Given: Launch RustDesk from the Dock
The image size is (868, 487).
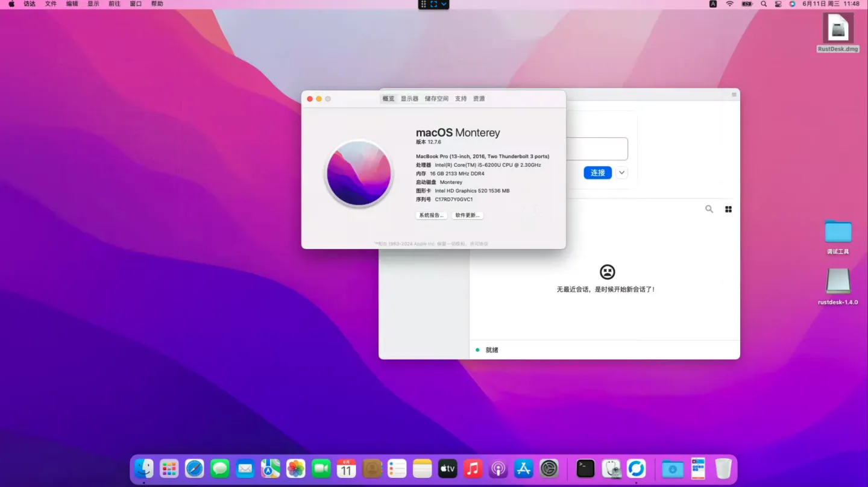Looking at the screenshot, I should [637, 468].
